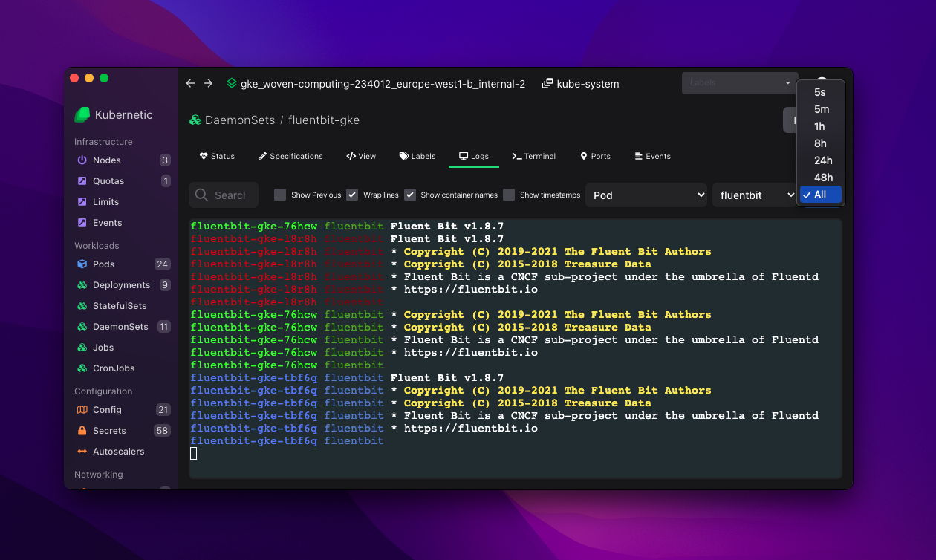Screen dimensions: 936x560
Task: Click the kube-system namespace label
Action: click(x=588, y=84)
